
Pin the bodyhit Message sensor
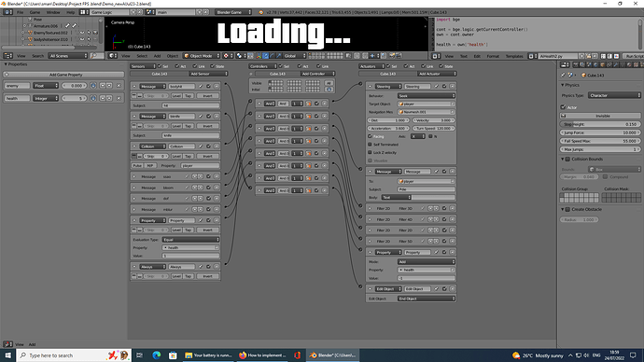(x=201, y=87)
